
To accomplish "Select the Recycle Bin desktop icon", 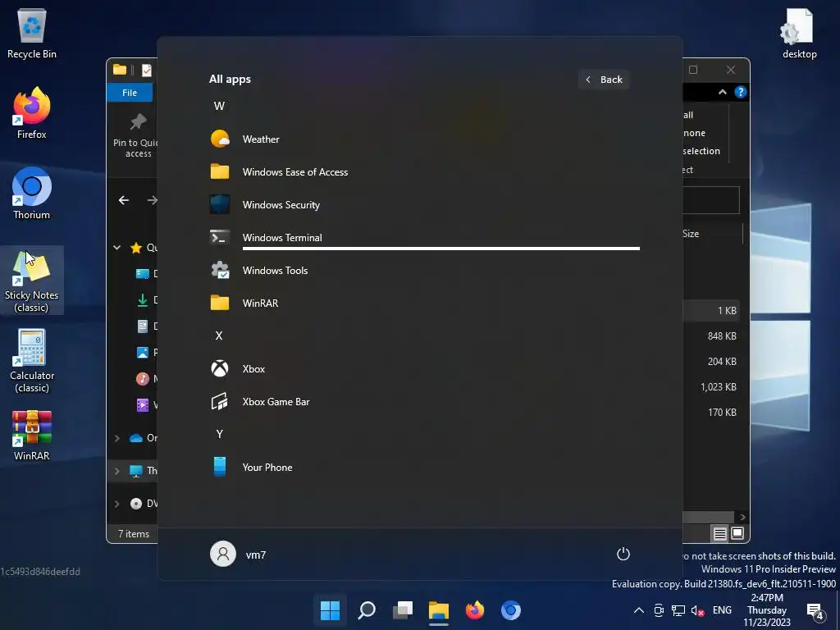I will pyautogui.click(x=32, y=33).
